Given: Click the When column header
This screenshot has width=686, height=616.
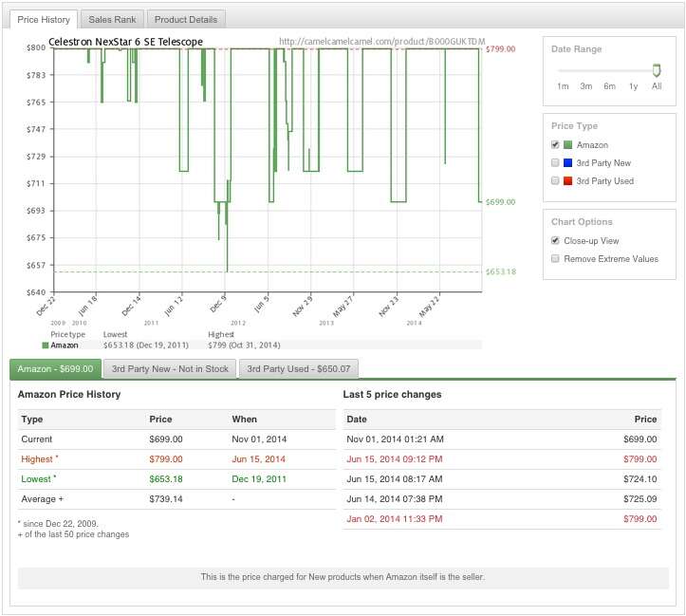Looking at the screenshot, I should pyautogui.click(x=244, y=420).
